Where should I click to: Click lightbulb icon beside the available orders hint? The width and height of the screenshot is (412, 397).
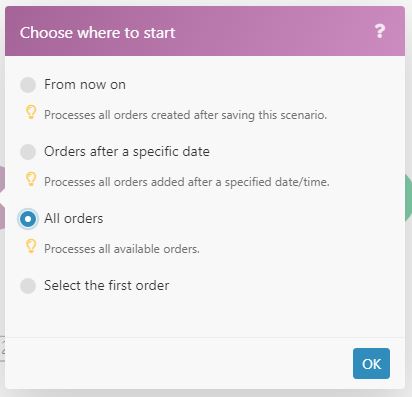tap(31, 246)
